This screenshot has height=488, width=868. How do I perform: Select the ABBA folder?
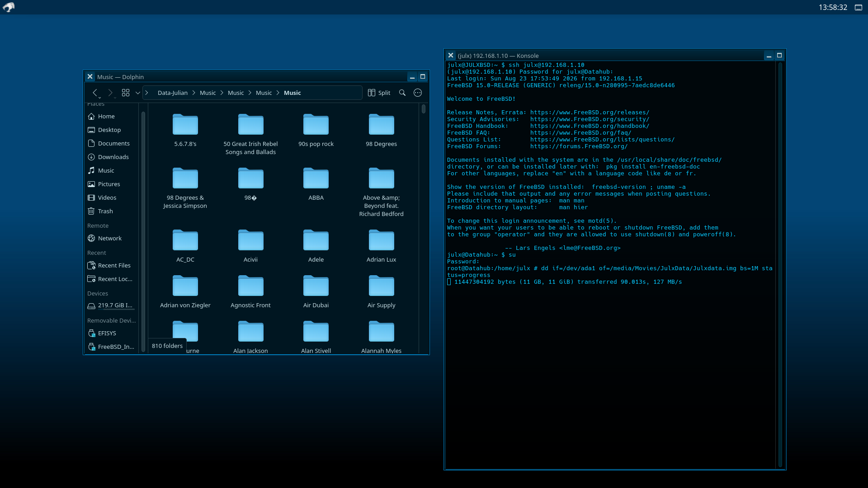tap(316, 184)
